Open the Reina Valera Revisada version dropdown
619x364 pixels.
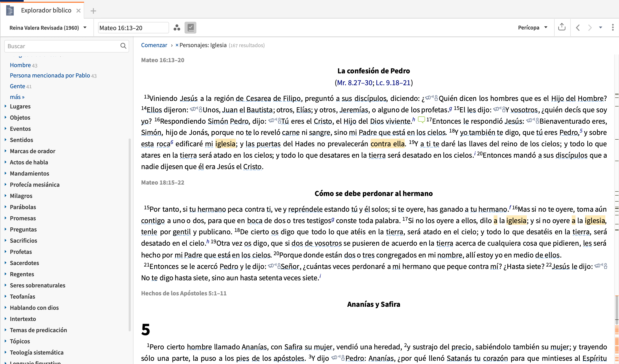(x=48, y=28)
